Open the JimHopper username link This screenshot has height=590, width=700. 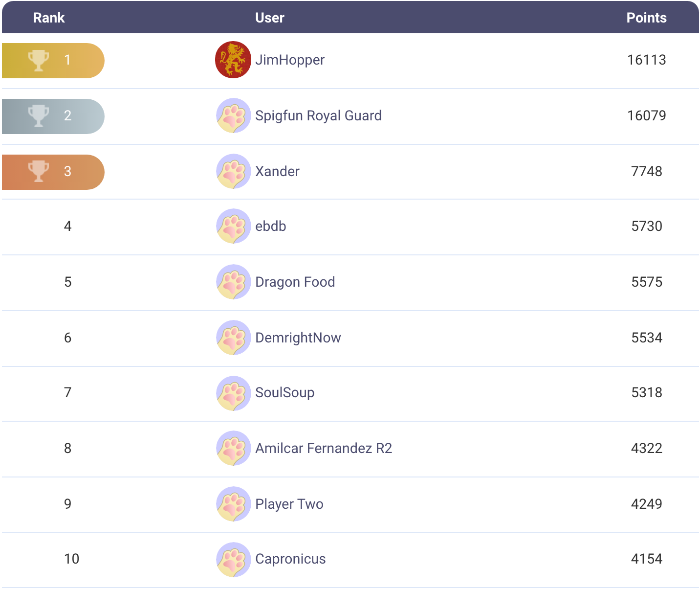point(290,60)
